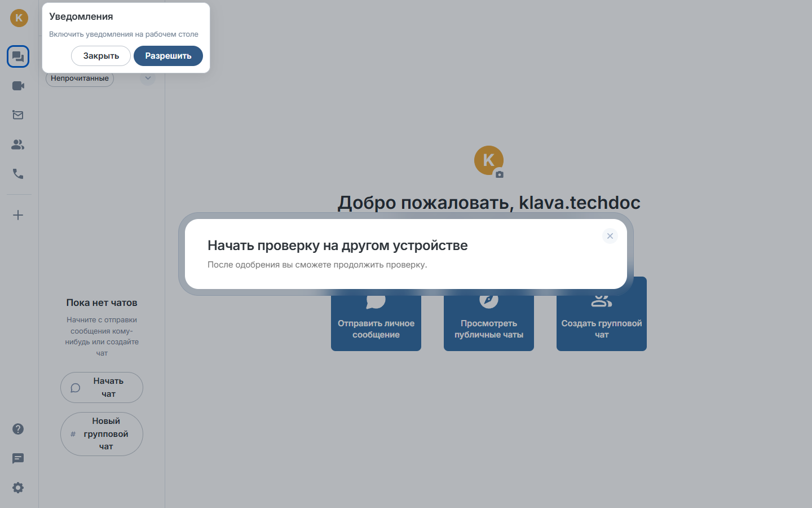Open settings with the gear icon
The width and height of the screenshot is (812, 508).
coord(18,488)
